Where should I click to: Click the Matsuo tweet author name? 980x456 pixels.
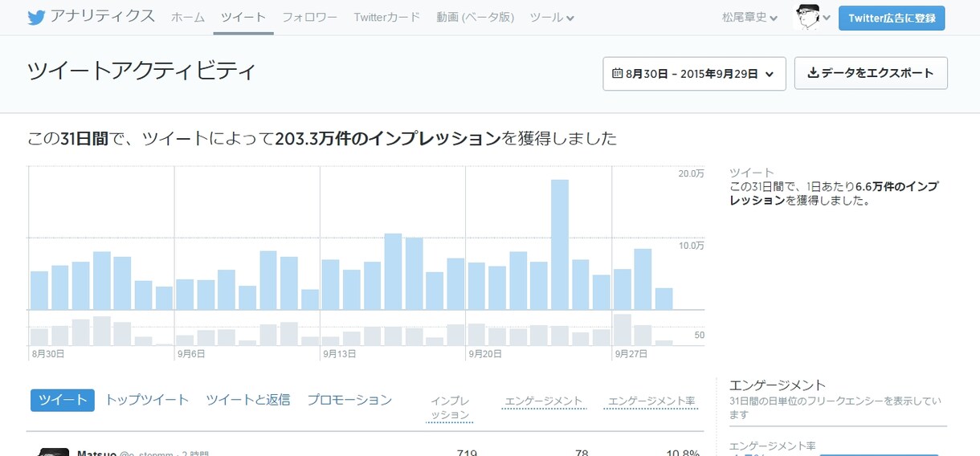pyautogui.click(x=96, y=453)
